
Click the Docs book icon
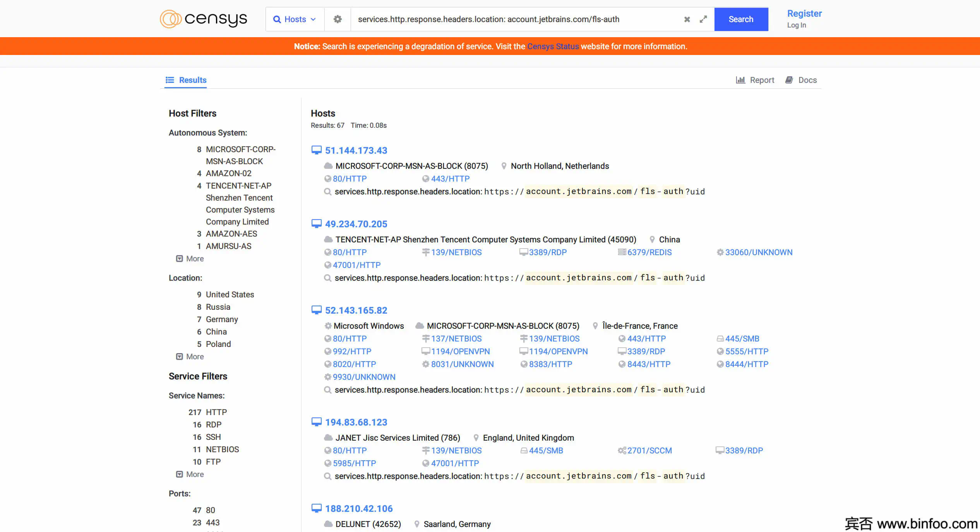click(x=789, y=80)
